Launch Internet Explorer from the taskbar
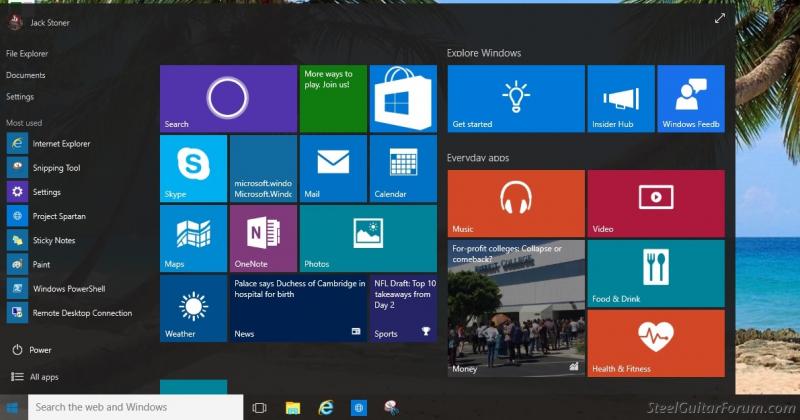Viewport: 800px width, 420px height. click(326, 408)
